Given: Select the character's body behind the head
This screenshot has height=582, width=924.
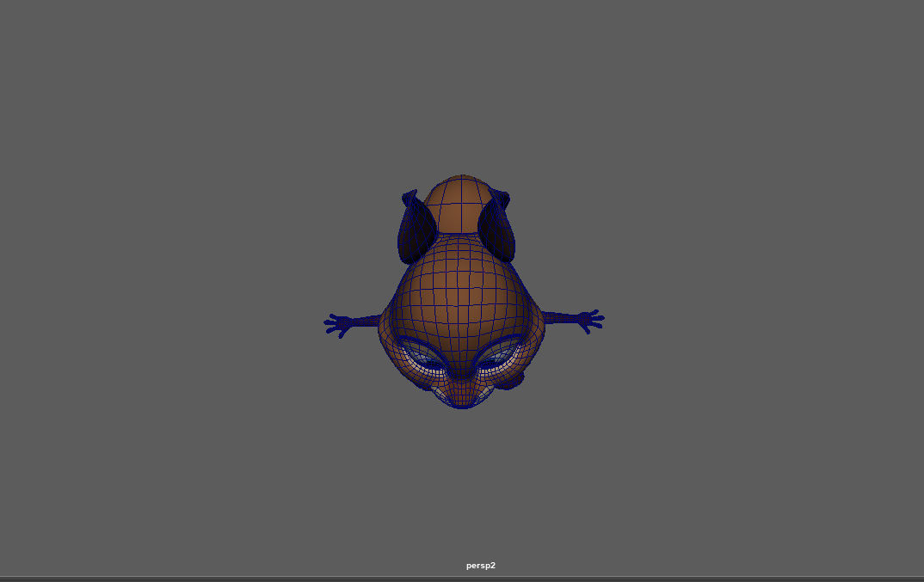Looking at the screenshot, I should tap(461, 203).
